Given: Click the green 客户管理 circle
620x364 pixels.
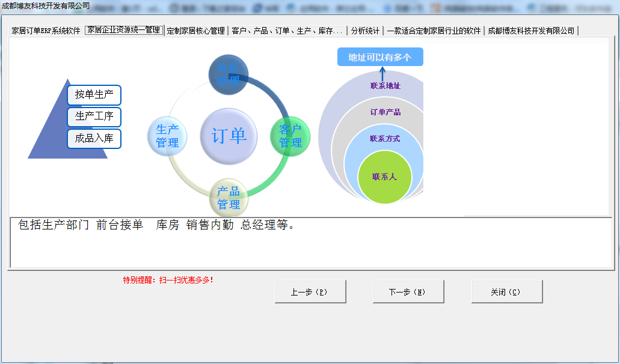Looking at the screenshot, I should click(289, 136).
